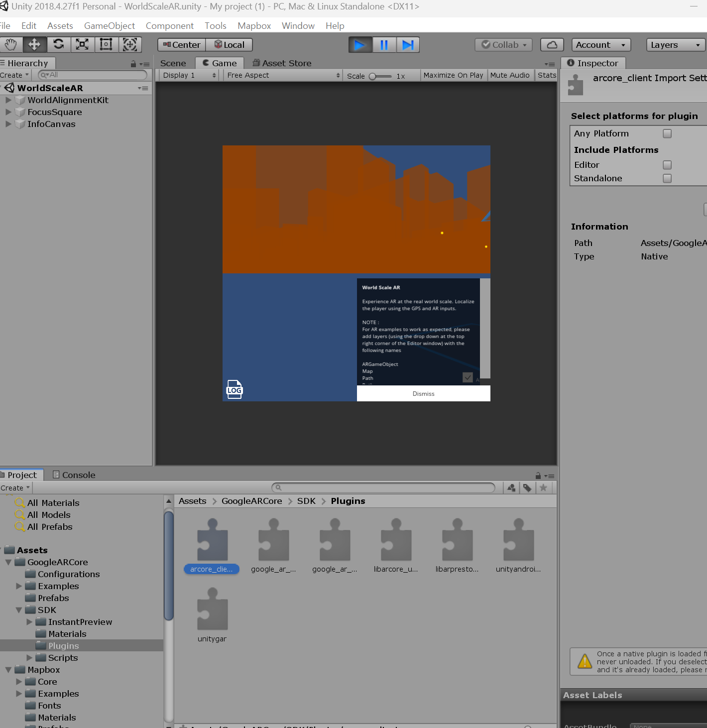
Task: Collapse GoogleARCore folder in Project tree
Action: click(8, 562)
